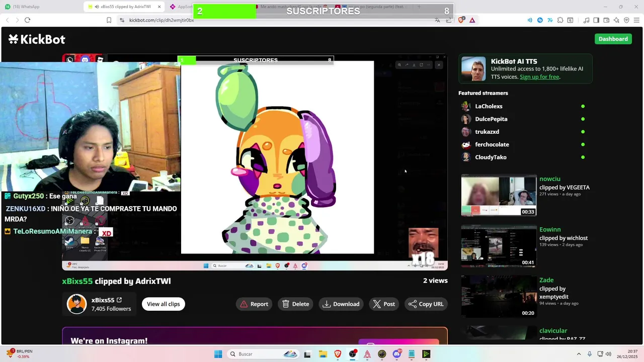
Task: Click taskbar Buscar search box
Action: [263, 354]
